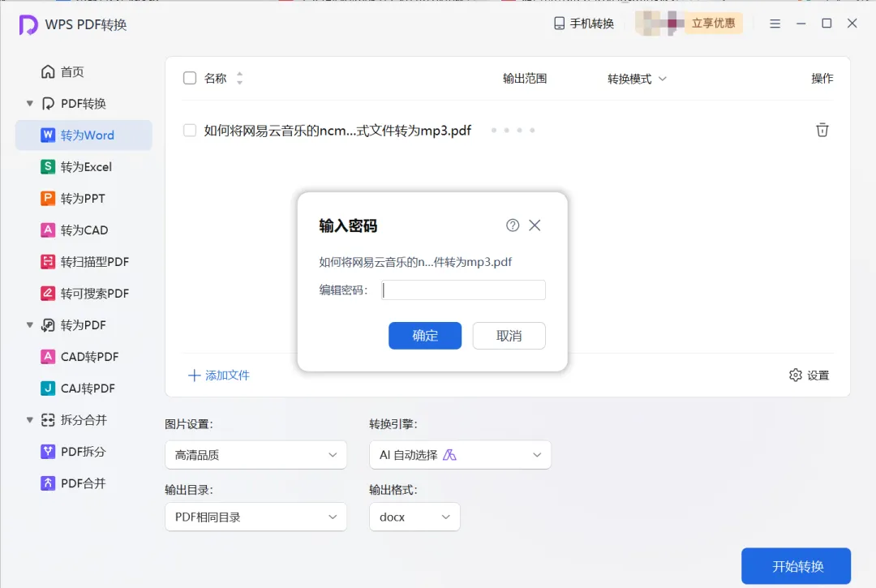The height and width of the screenshot is (588, 876).
Task: Open 输出格式 docx dropdown
Action: tap(414, 517)
